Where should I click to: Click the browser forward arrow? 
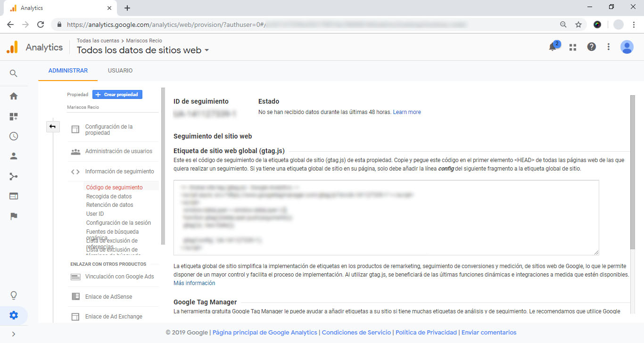(x=25, y=24)
